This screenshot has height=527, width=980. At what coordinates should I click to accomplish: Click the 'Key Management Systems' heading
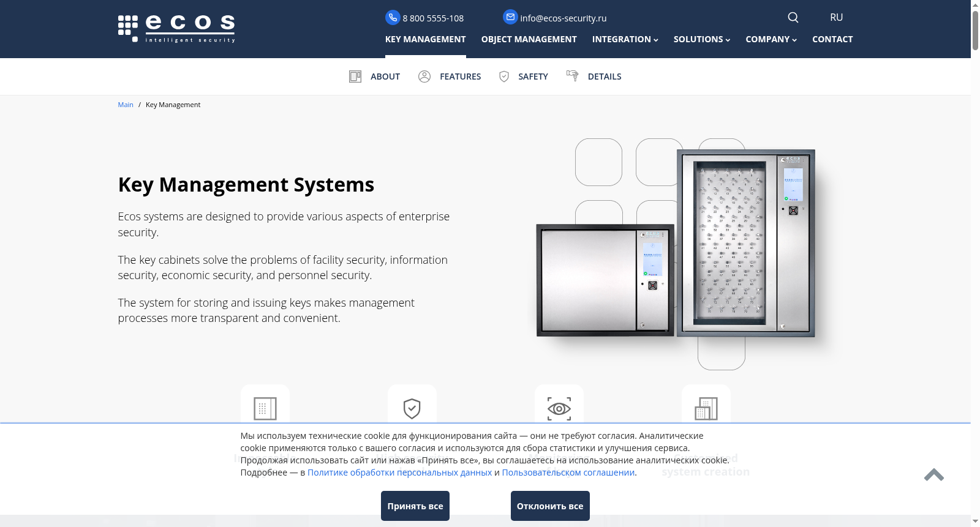coord(246,184)
